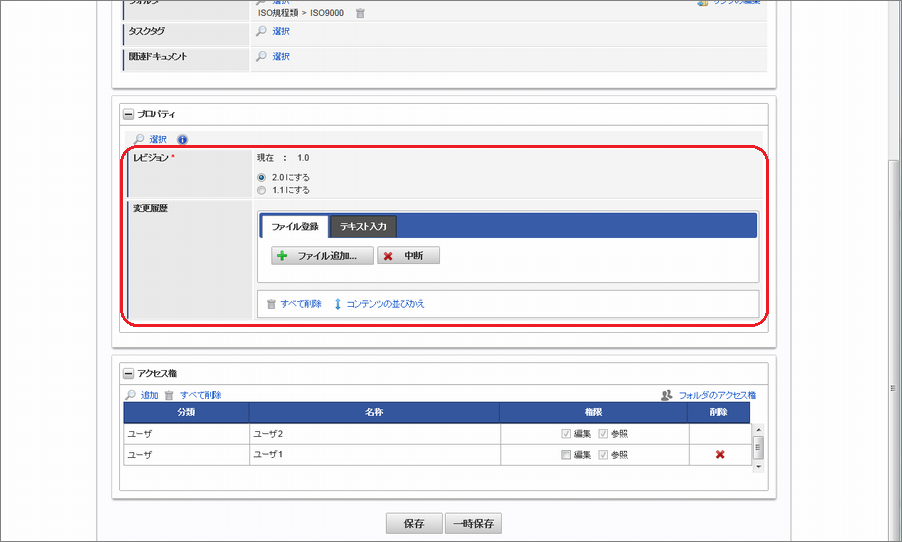902x542 pixels.
Task: Click the 選択 link in タスクタグ row
Action: point(281,31)
